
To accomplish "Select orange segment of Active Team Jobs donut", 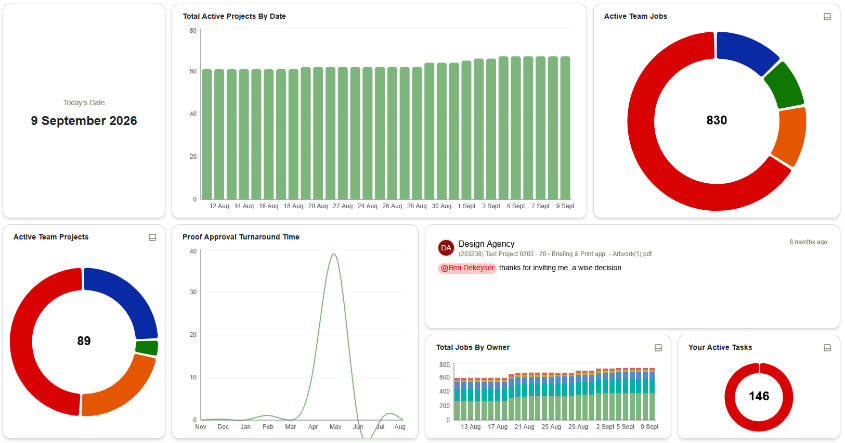I will pos(790,136).
